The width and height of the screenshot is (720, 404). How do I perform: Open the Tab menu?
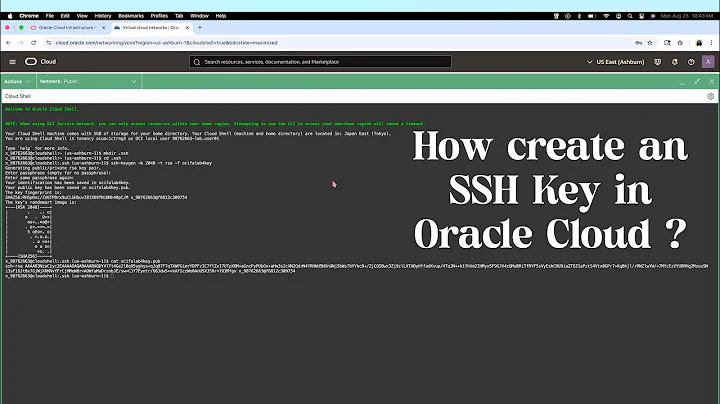[179, 16]
